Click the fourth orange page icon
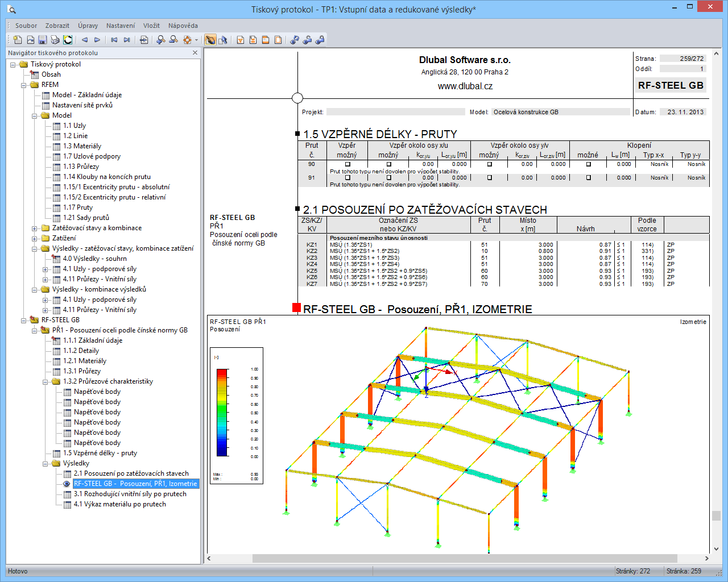 pos(278,40)
